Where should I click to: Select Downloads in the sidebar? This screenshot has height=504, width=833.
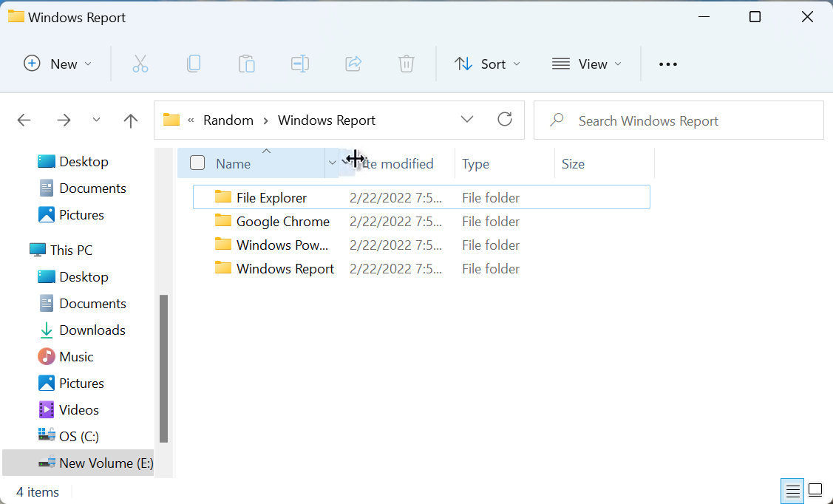click(x=92, y=330)
